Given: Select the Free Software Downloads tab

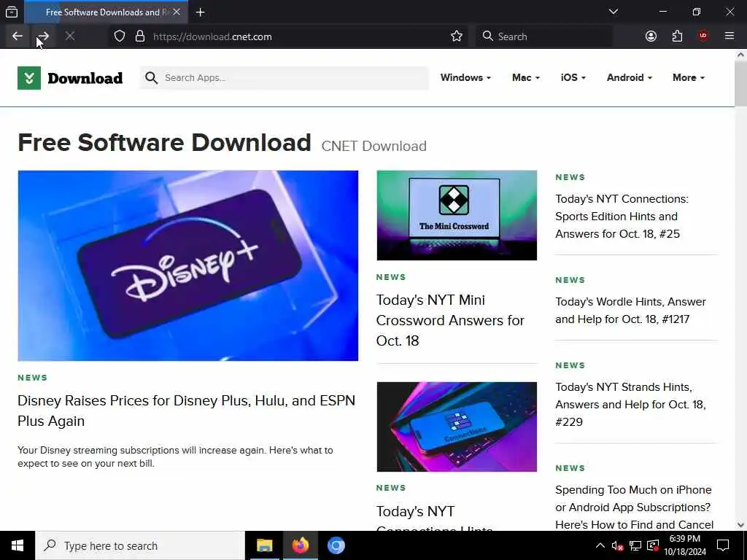Looking at the screenshot, I should pyautogui.click(x=107, y=12).
